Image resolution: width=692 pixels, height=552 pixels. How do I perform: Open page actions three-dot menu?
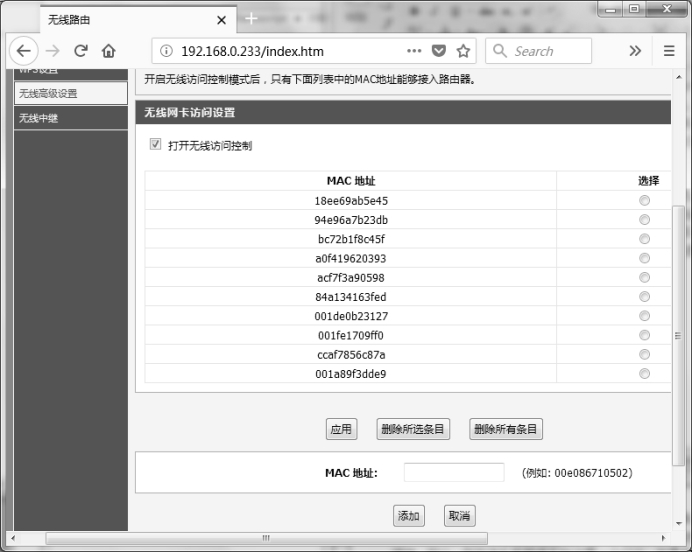(414, 51)
